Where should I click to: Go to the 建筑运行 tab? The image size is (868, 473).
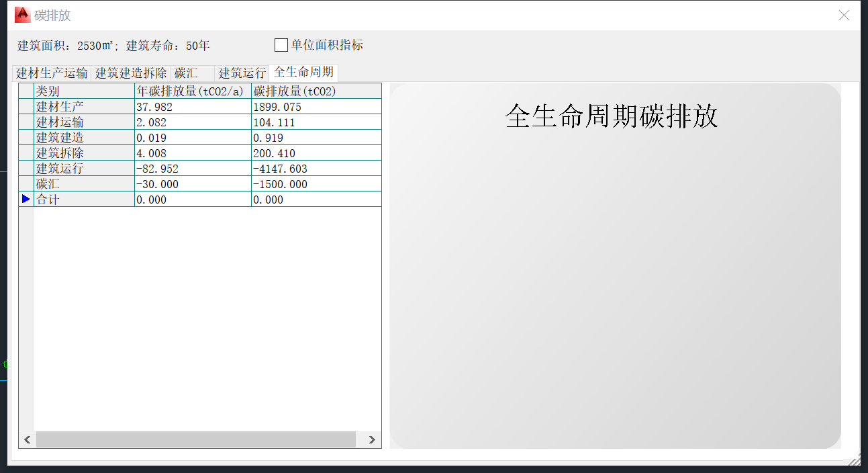click(242, 73)
